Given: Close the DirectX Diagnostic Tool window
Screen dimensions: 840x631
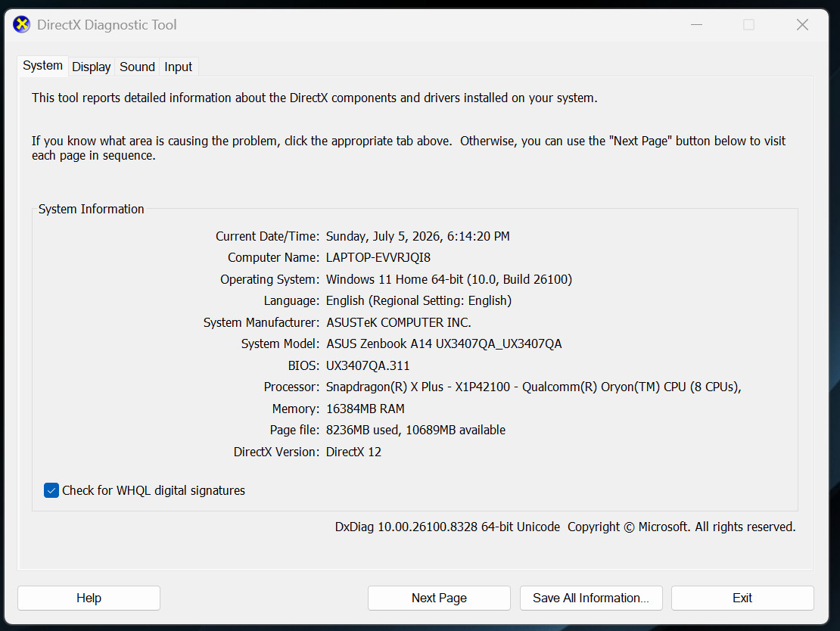Looking at the screenshot, I should click(x=802, y=25).
